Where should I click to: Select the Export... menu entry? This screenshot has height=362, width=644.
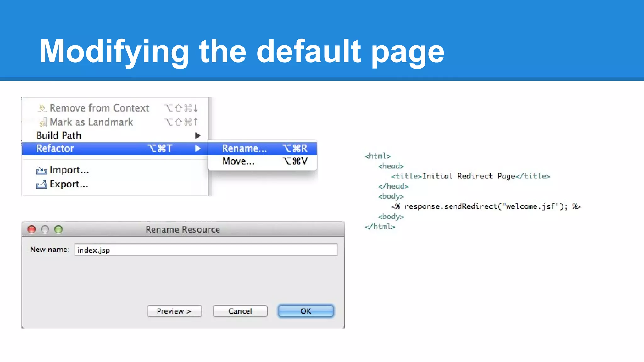pyautogui.click(x=115, y=184)
